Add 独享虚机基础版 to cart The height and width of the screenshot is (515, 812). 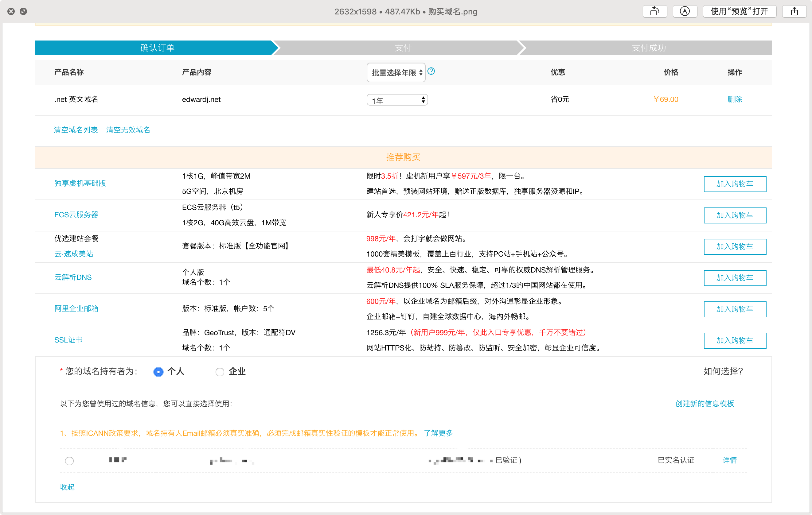735,184
